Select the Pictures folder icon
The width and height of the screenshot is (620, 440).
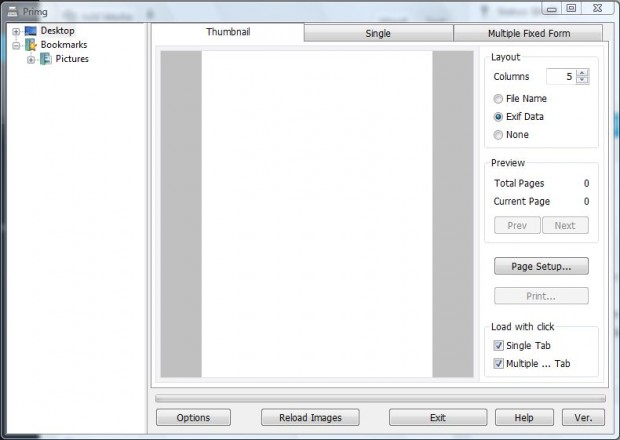click(x=46, y=59)
